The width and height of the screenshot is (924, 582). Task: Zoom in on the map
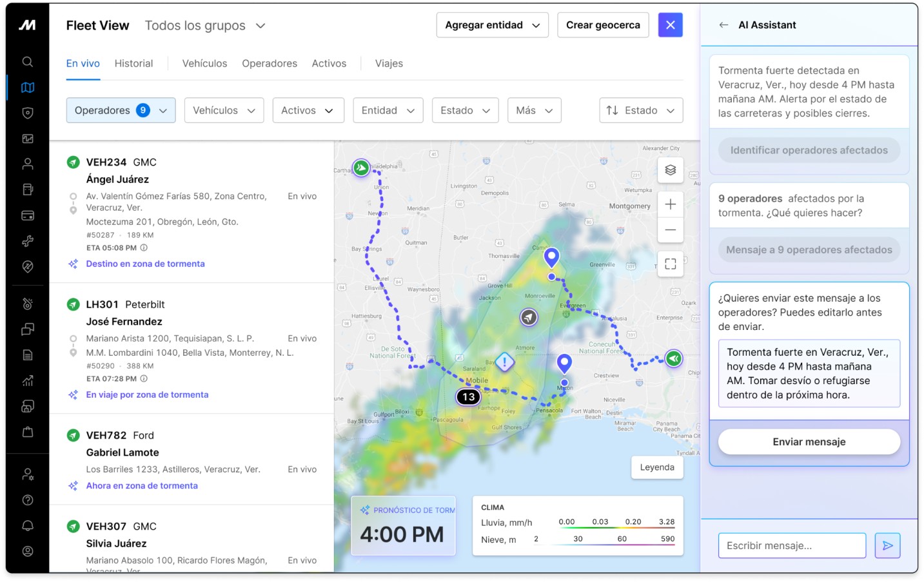tap(670, 204)
